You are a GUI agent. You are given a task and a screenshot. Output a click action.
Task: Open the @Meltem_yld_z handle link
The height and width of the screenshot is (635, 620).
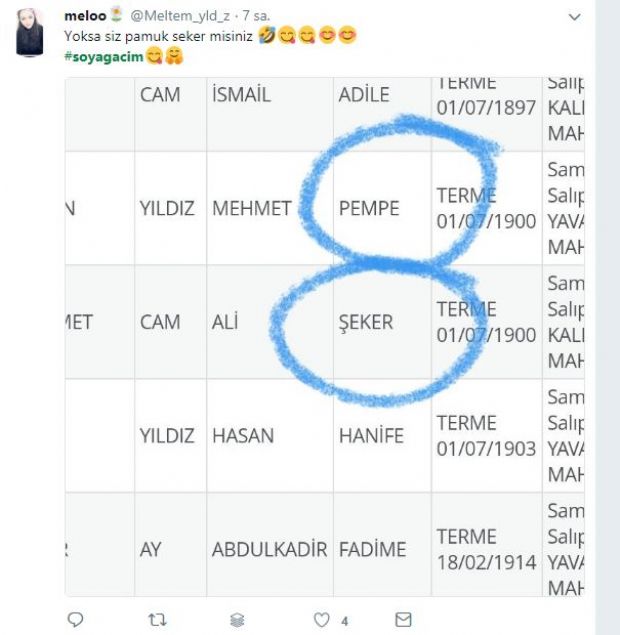[180, 17]
